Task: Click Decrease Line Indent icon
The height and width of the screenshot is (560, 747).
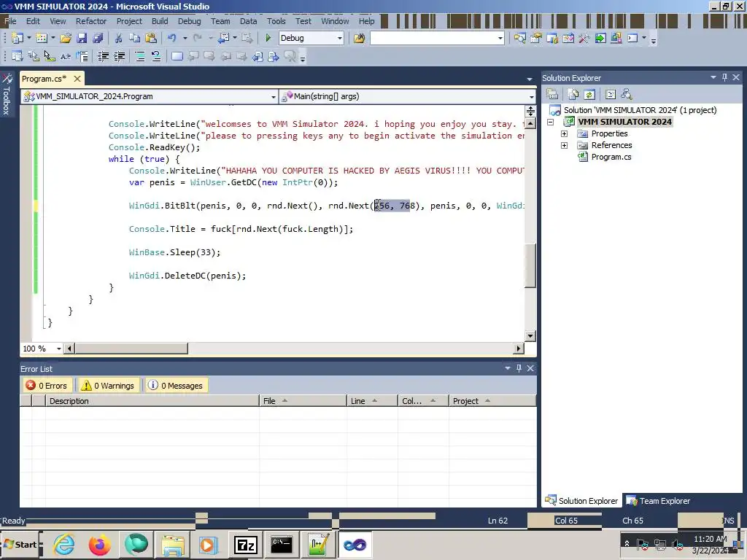Action: [103, 57]
